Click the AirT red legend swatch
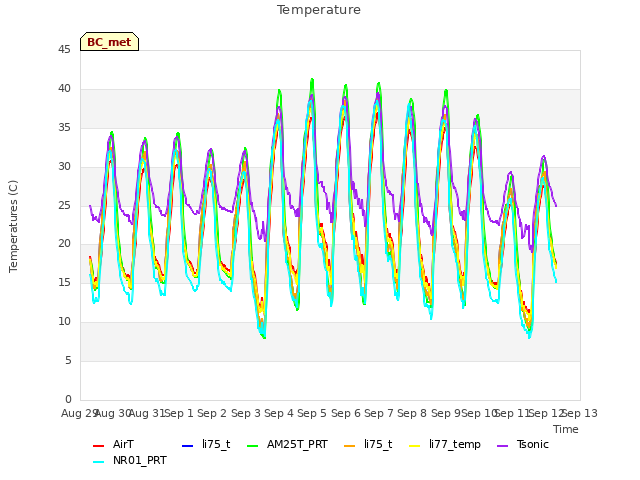The height and width of the screenshot is (480, 640). (98, 446)
